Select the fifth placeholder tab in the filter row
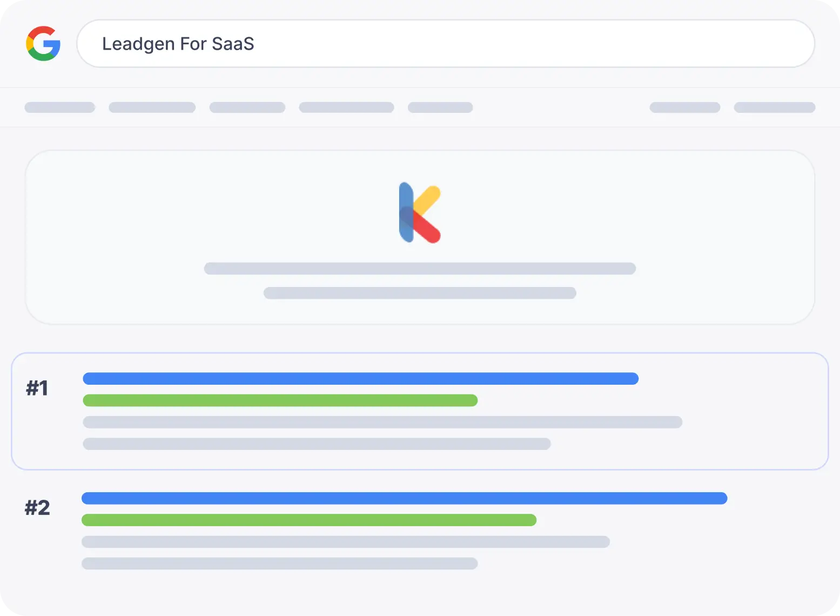The image size is (840, 616). [440, 108]
